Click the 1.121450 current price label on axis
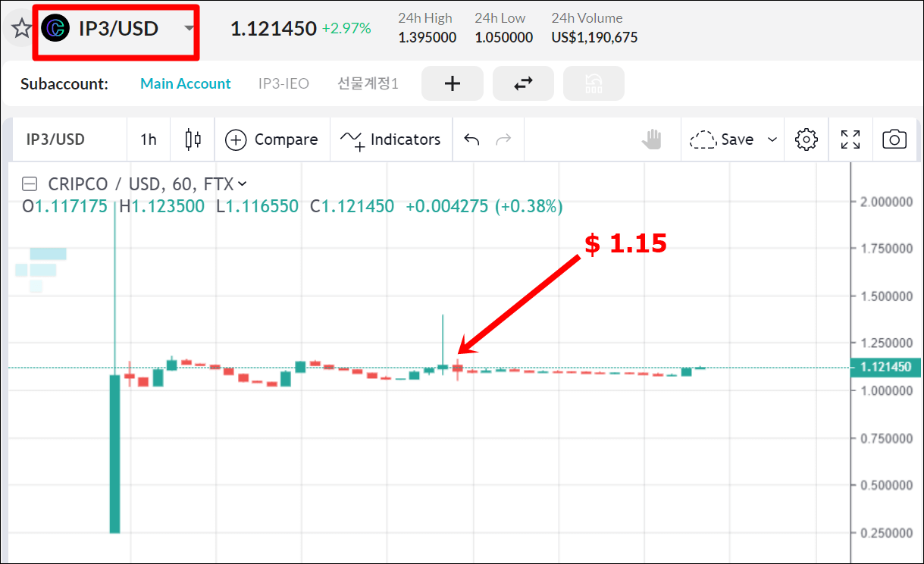This screenshot has height=564, width=924. 885,367
